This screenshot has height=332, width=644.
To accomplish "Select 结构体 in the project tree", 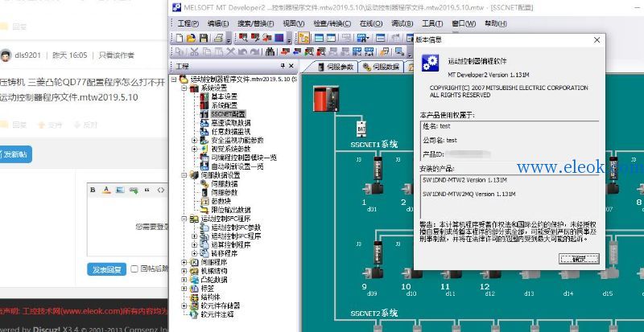I will 211,297.
